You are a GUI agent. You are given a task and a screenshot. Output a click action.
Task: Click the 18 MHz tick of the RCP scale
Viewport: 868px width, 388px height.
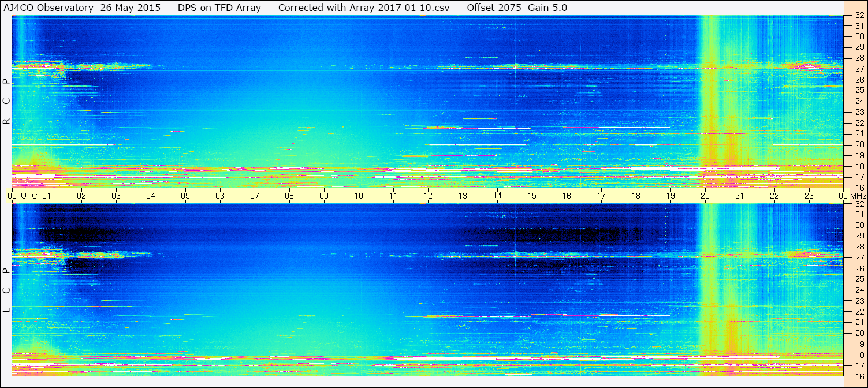tap(859, 166)
